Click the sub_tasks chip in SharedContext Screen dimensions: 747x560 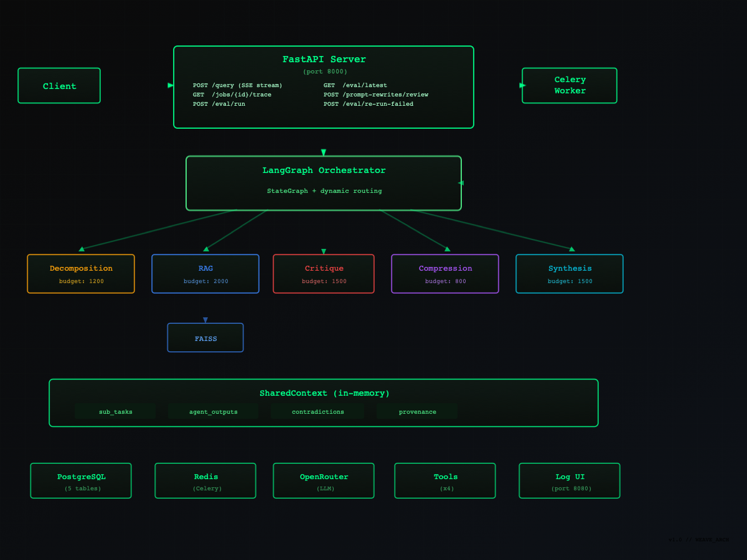115,411
